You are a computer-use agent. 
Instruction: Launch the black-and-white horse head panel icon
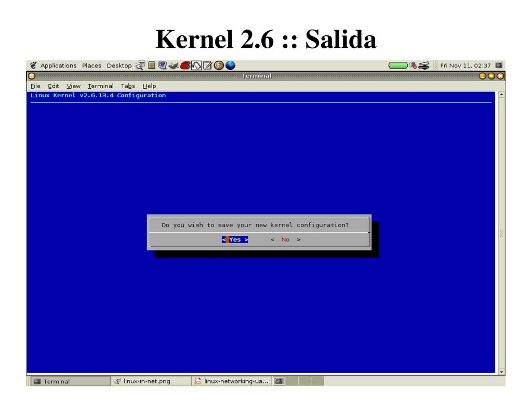click(196, 65)
